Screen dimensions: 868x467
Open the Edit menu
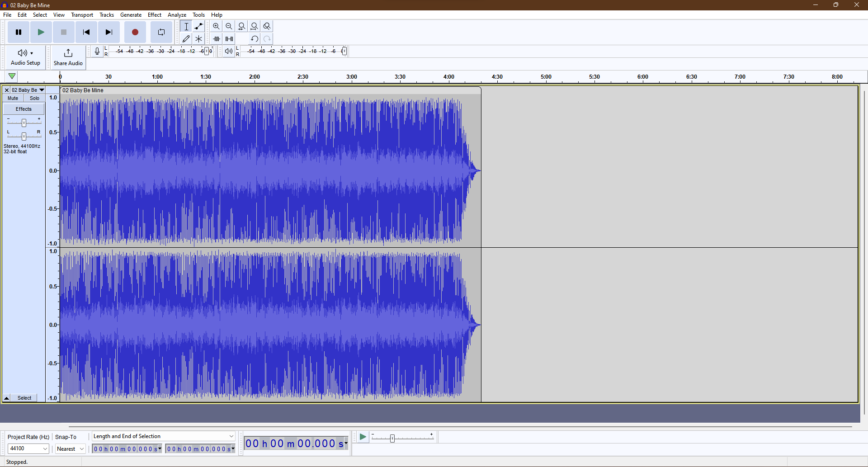pyautogui.click(x=22, y=15)
